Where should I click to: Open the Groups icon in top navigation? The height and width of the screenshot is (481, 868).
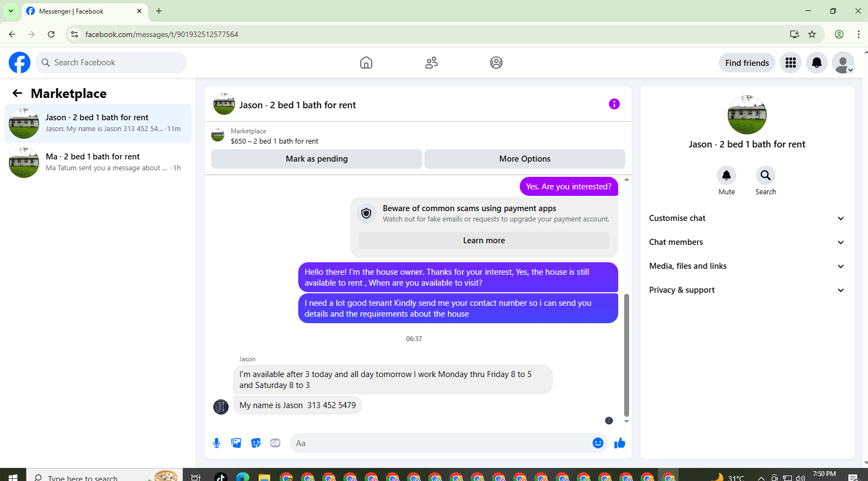click(496, 63)
